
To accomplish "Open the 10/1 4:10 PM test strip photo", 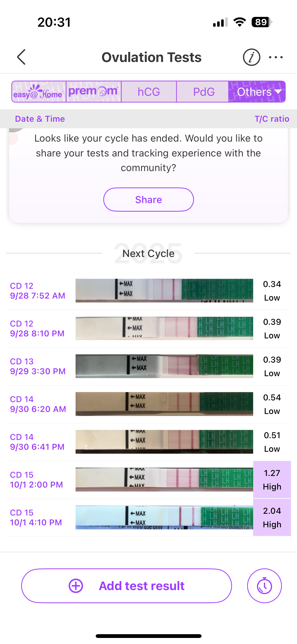I will (164, 517).
